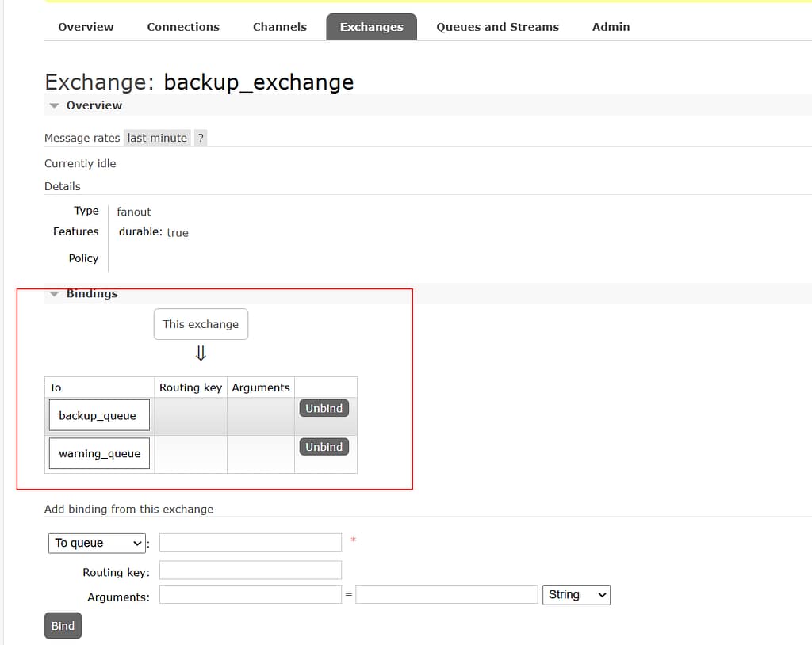Open the To queue destination dropdown

tap(98, 543)
